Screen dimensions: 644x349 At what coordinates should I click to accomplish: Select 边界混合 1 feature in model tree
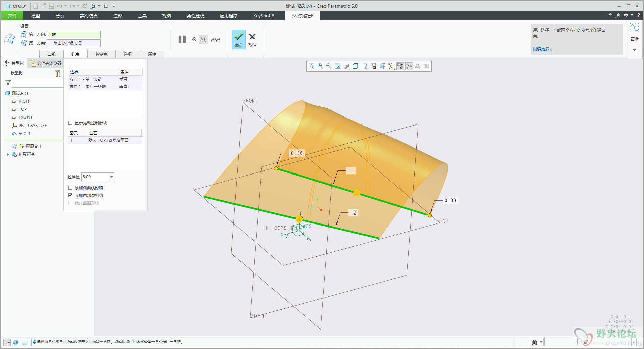pos(31,146)
